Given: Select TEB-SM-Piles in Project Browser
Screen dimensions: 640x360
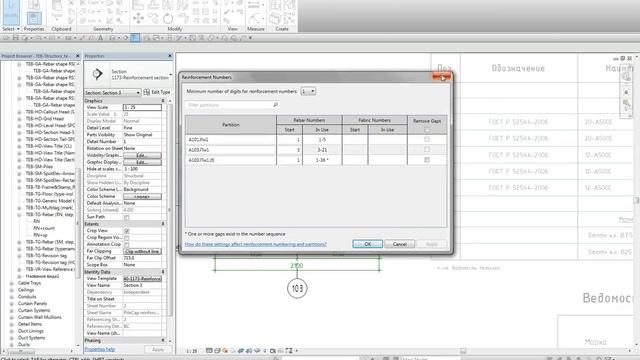Looking at the screenshot, I should coord(39,167).
